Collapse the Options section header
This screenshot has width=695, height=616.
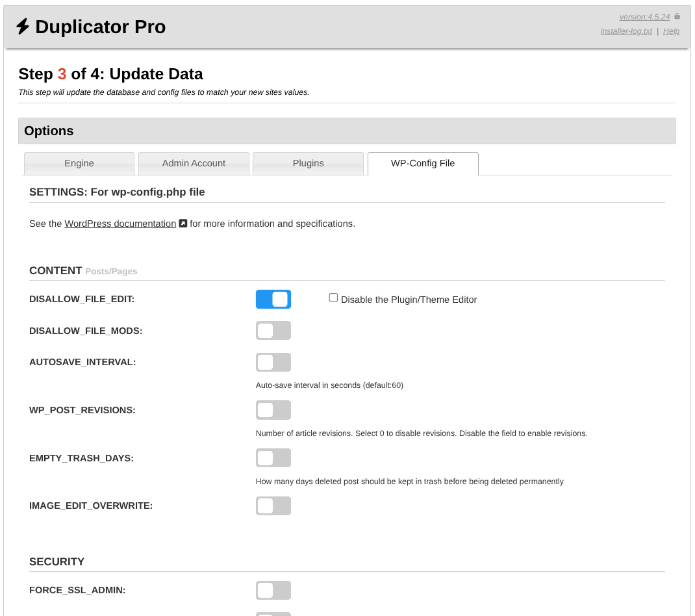[x=347, y=131]
